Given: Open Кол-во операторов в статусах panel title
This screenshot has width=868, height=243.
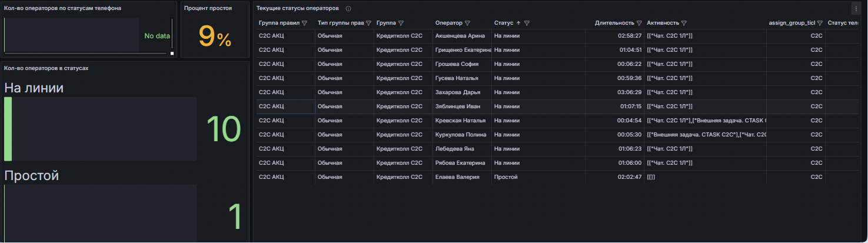Looking at the screenshot, I should coord(46,68).
